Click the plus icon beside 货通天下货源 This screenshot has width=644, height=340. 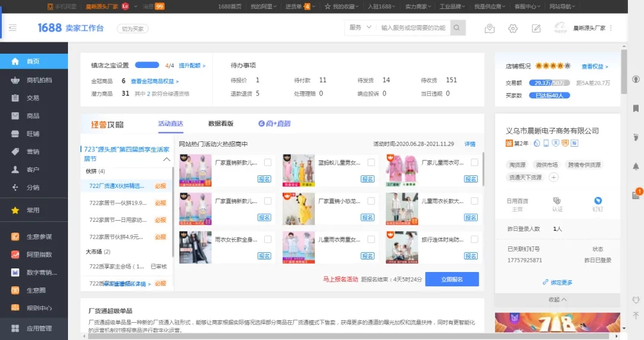[553, 177]
